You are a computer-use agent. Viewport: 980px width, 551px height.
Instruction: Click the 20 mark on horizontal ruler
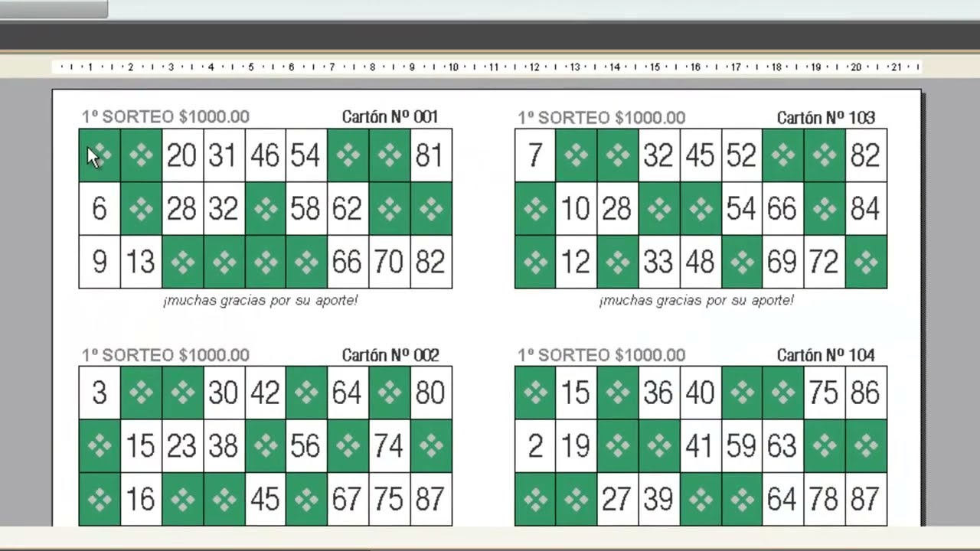point(856,67)
